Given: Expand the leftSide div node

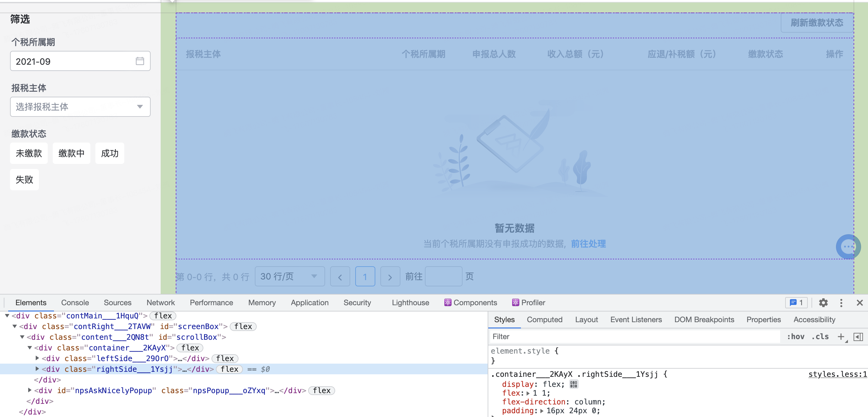Looking at the screenshot, I should 37,358.
